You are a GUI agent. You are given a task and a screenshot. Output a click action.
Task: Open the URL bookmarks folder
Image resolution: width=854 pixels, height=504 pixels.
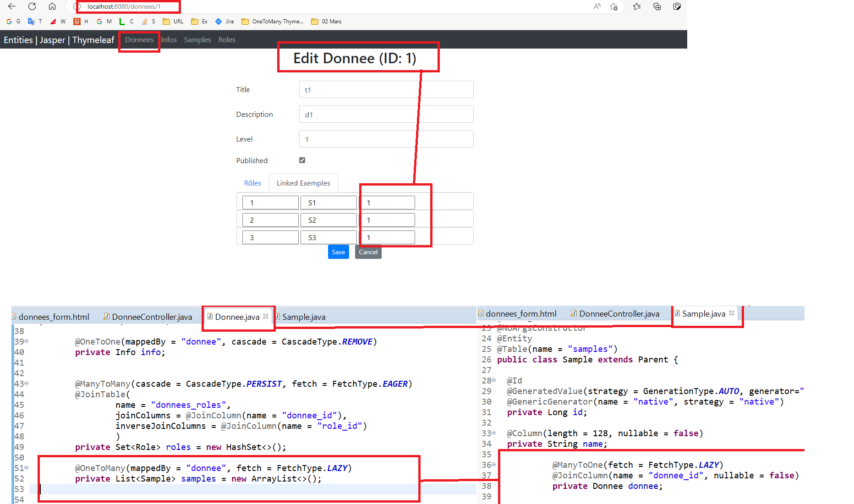(x=173, y=22)
